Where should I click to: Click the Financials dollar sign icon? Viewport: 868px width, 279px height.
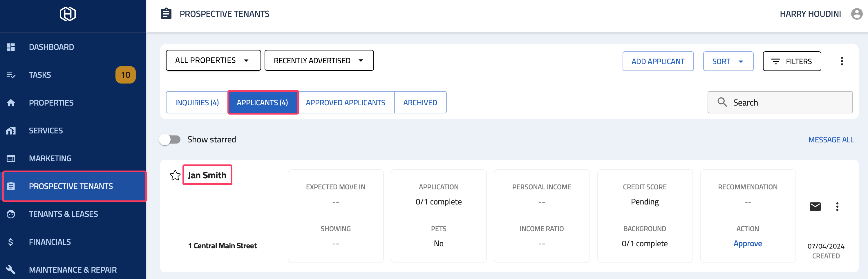11,242
